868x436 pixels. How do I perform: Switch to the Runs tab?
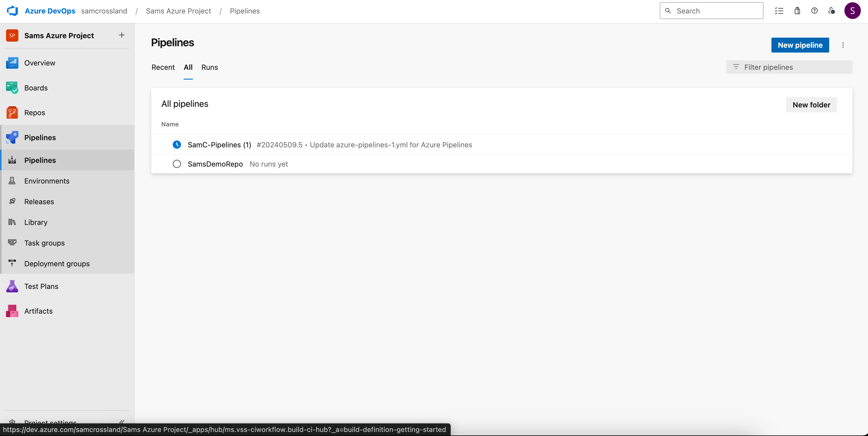(x=210, y=67)
